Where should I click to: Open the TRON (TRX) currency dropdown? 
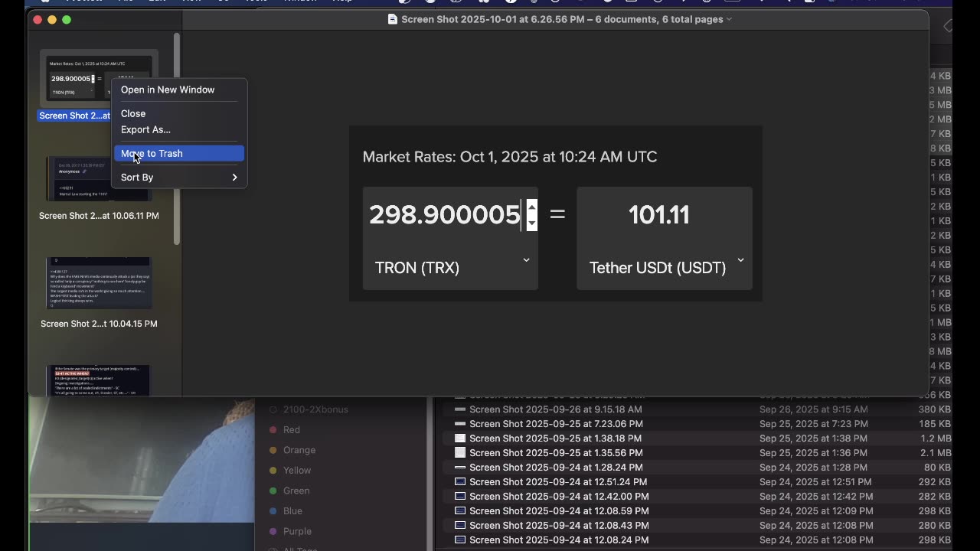(450, 267)
